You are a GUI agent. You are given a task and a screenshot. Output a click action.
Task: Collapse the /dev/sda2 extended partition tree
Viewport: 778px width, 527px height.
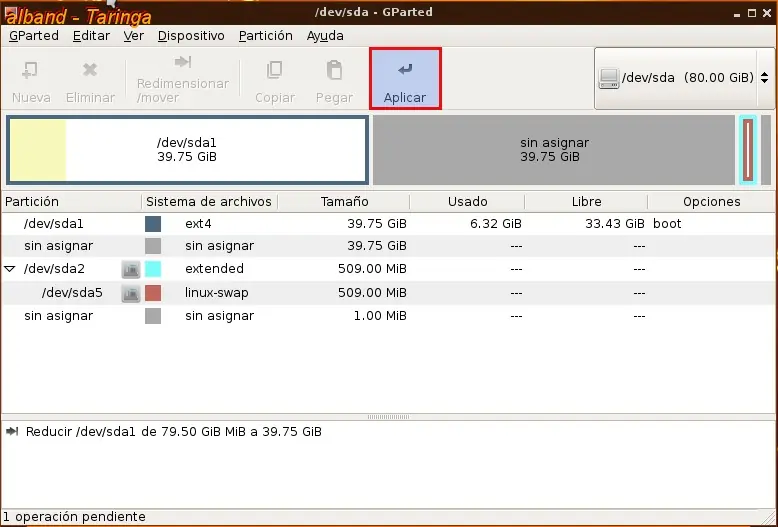pos(9,269)
